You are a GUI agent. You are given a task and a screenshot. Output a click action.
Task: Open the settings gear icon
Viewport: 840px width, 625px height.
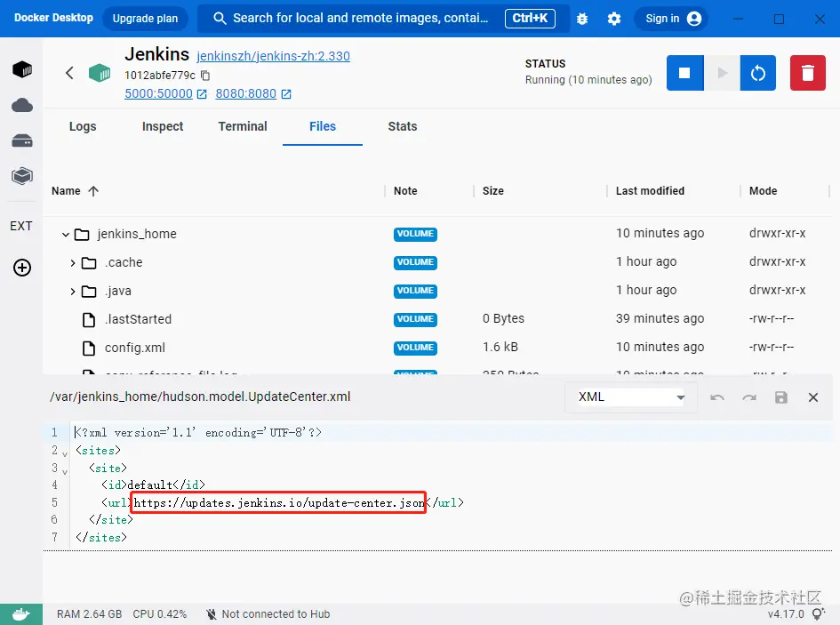click(x=614, y=19)
